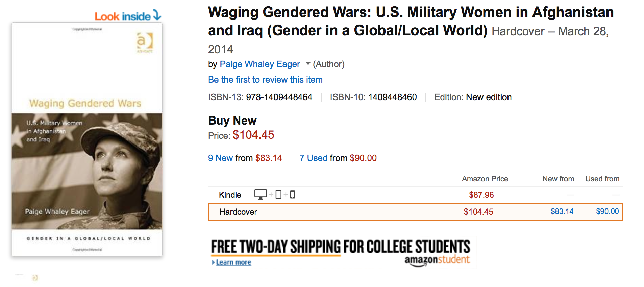This screenshot has width=644, height=287.
Task: Select the Kindle format row
Action: [x=230, y=195]
